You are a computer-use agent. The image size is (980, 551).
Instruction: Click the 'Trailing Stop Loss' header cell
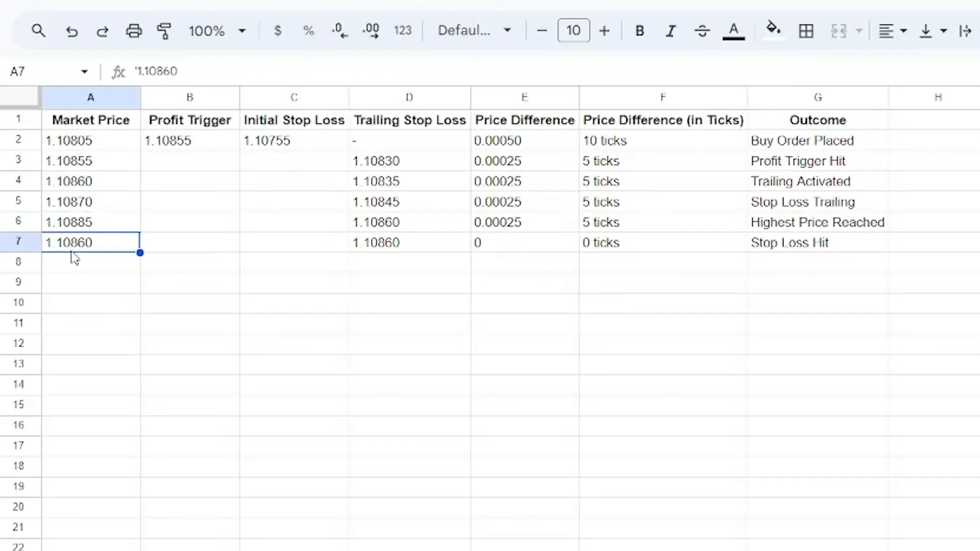410,120
